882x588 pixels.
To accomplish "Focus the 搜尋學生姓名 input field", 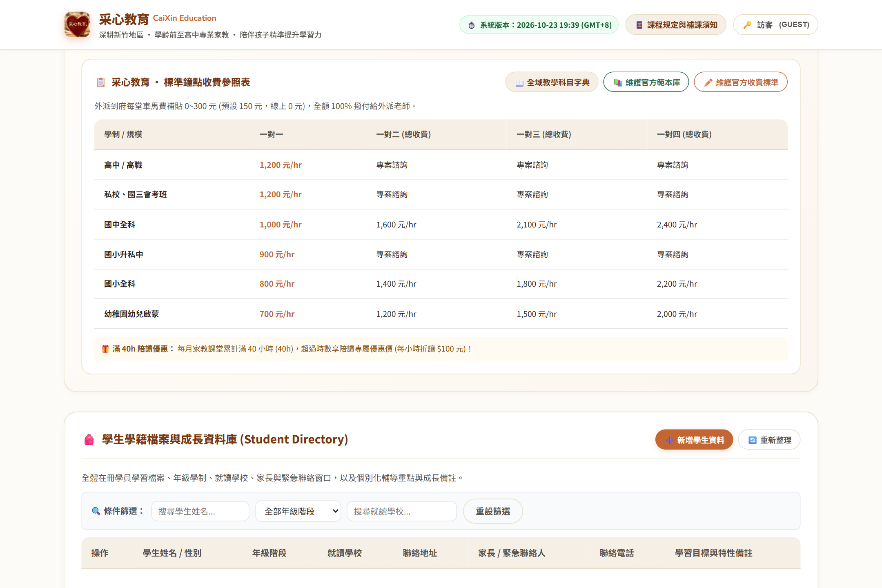I will 200,511.
